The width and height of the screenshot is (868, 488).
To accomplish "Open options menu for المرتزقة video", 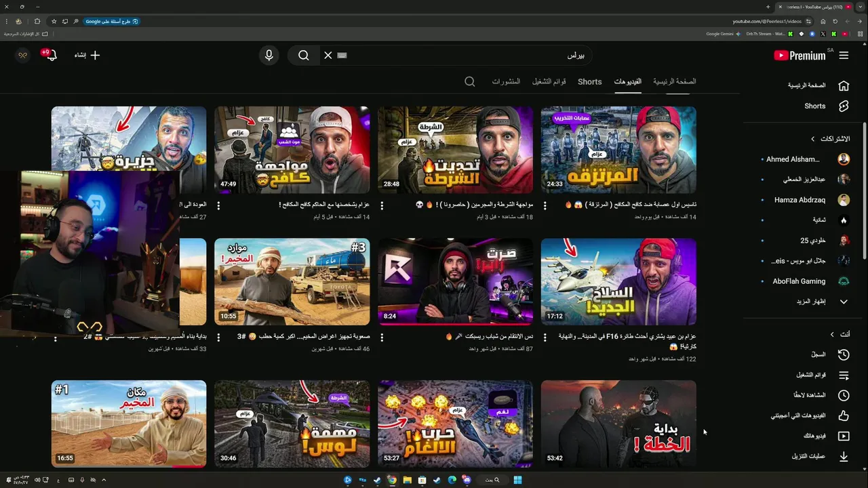I will click(545, 205).
